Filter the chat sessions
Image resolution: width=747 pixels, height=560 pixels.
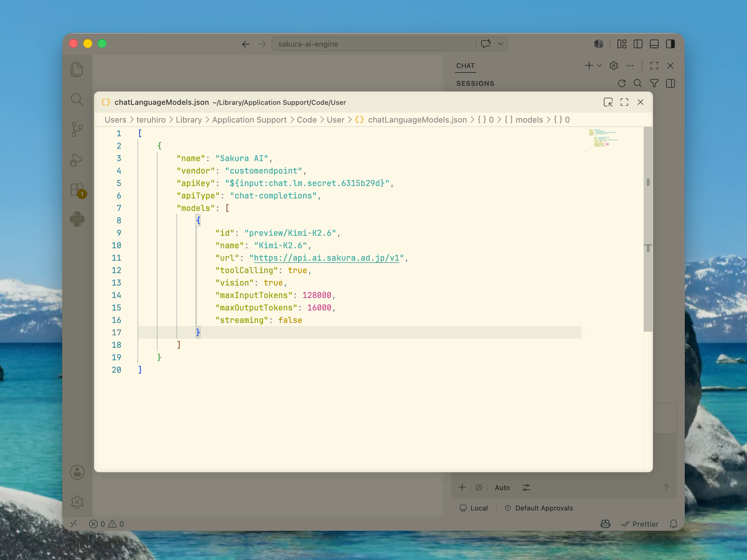(x=654, y=83)
